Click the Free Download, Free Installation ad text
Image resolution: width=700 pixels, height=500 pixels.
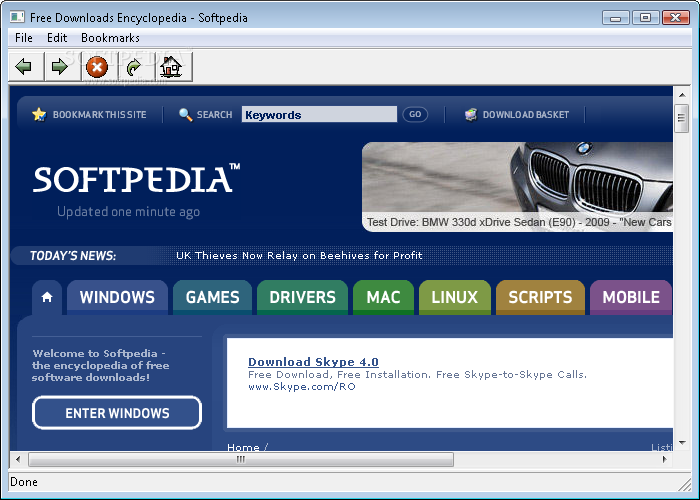tap(417, 375)
